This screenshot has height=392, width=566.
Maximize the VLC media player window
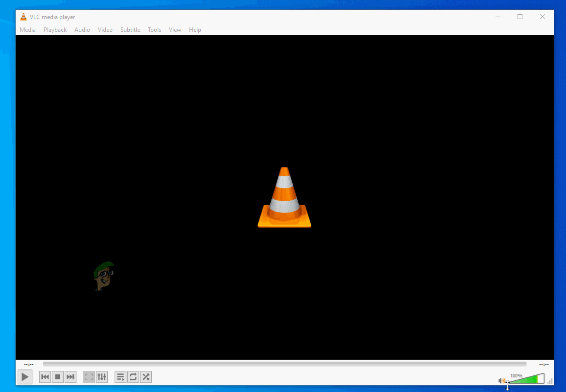pyautogui.click(x=520, y=17)
